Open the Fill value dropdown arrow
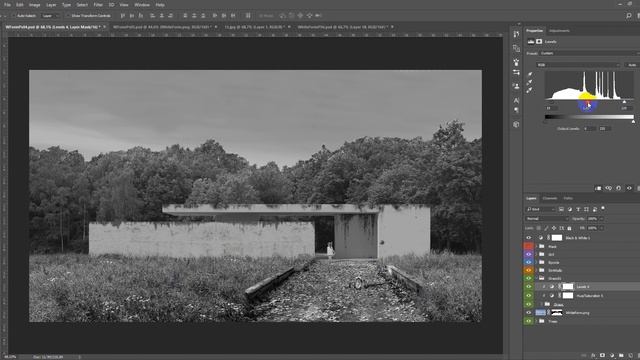The width and height of the screenshot is (640, 360). pos(601,228)
